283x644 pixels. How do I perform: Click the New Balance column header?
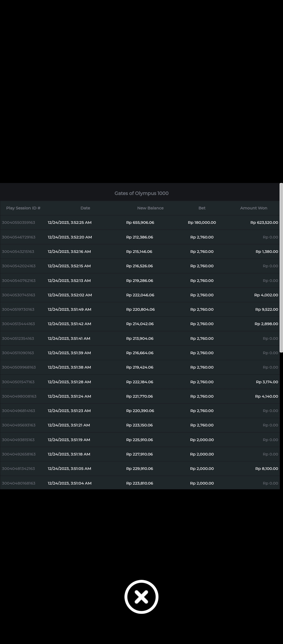[150, 208]
